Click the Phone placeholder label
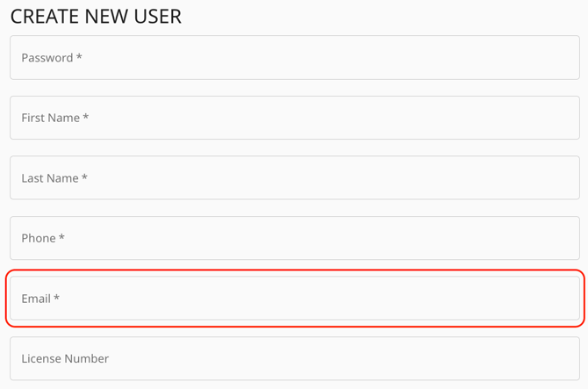Viewport: 588px width, 389px height. [x=39, y=238]
